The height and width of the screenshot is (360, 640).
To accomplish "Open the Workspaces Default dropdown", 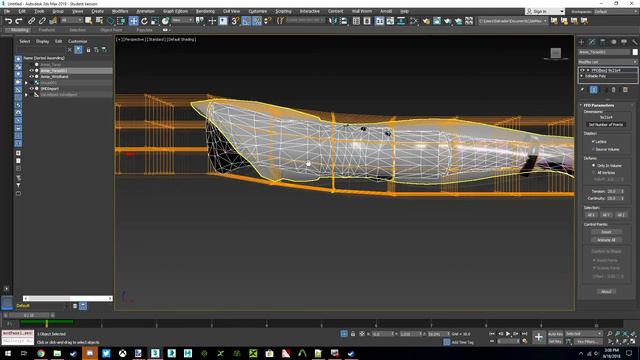I will (616, 11).
